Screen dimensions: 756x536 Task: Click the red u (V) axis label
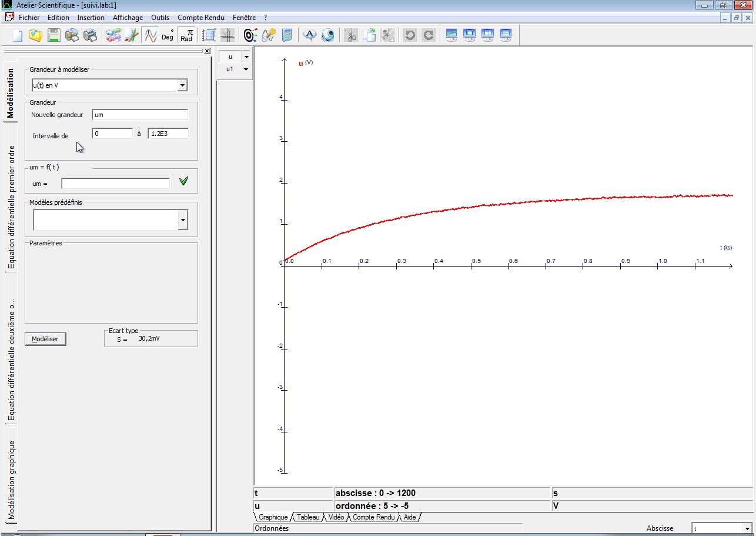(306, 63)
